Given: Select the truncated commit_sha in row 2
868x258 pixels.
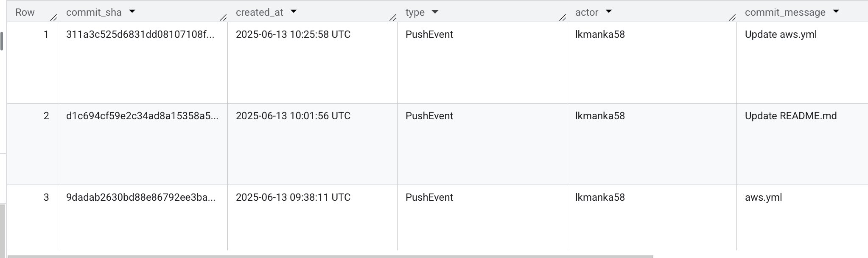Looking at the screenshot, I should pyautogui.click(x=143, y=116).
